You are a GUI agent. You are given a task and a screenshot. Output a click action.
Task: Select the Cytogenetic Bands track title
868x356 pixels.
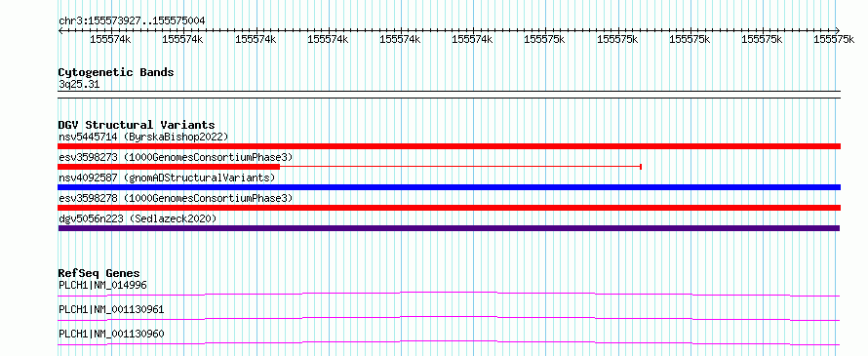click(116, 72)
